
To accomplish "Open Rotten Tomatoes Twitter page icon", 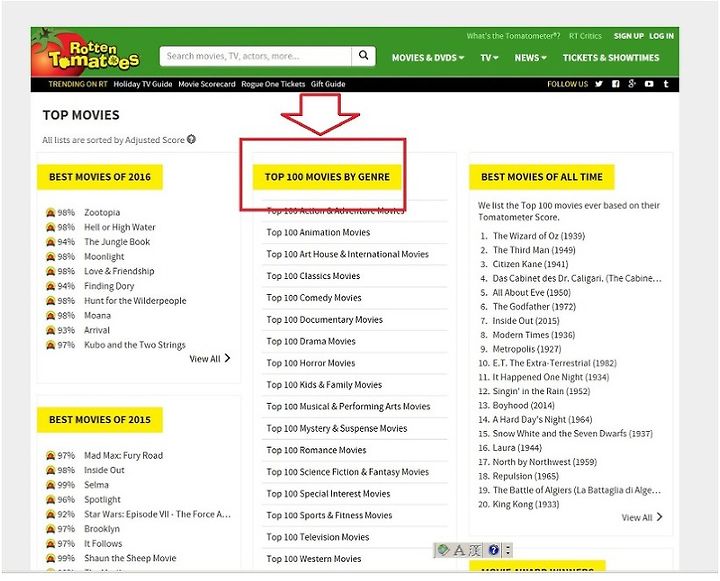I will 599,84.
